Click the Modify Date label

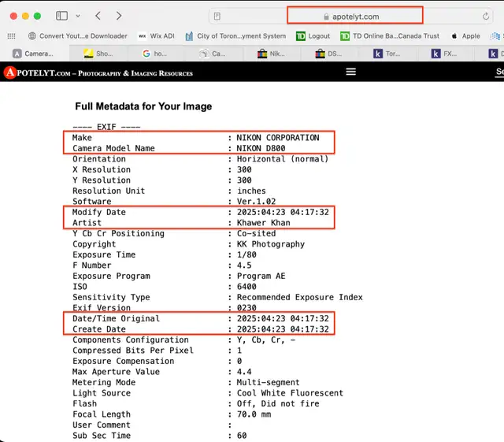(99, 212)
